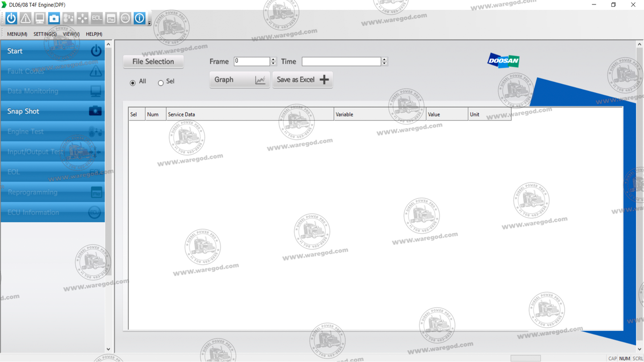Decrease the Time value with the down arrow
Image resolution: width=644 pixels, height=362 pixels.
coord(384,64)
